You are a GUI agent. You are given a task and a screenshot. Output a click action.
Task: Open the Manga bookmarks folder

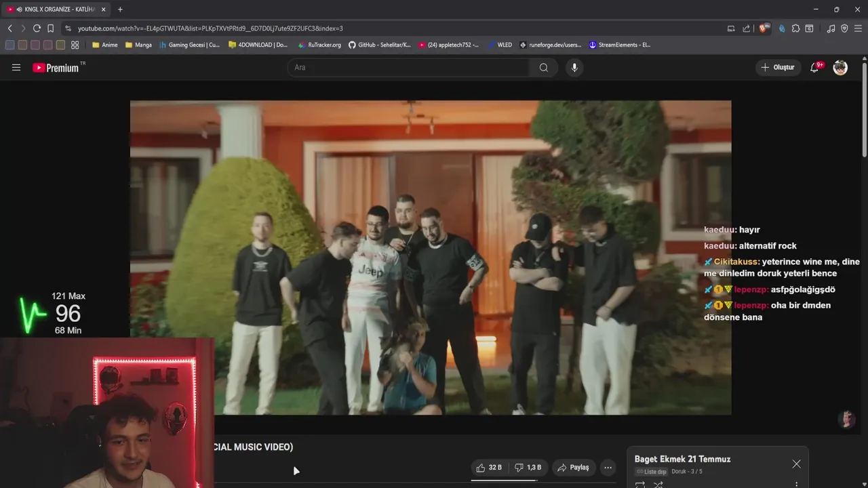138,45
